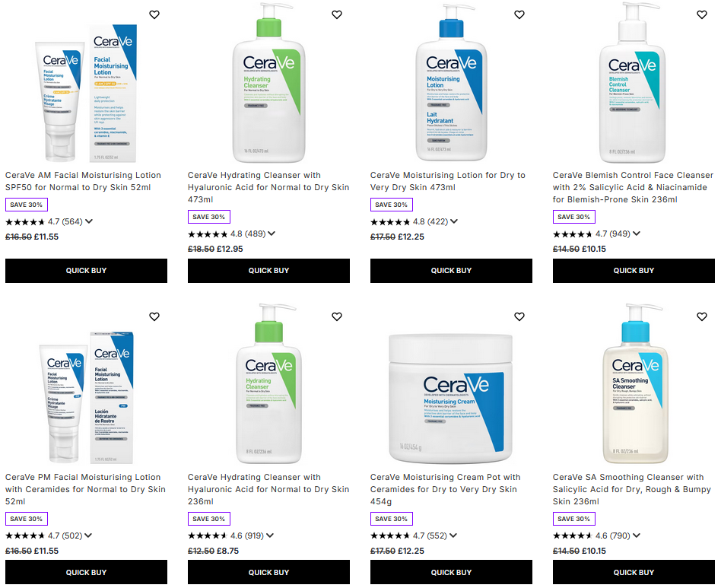Toggle favorite on Hydrating Cleanser 236ml
The width and height of the screenshot is (721, 588).
pyautogui.click(x=337, y=316)
